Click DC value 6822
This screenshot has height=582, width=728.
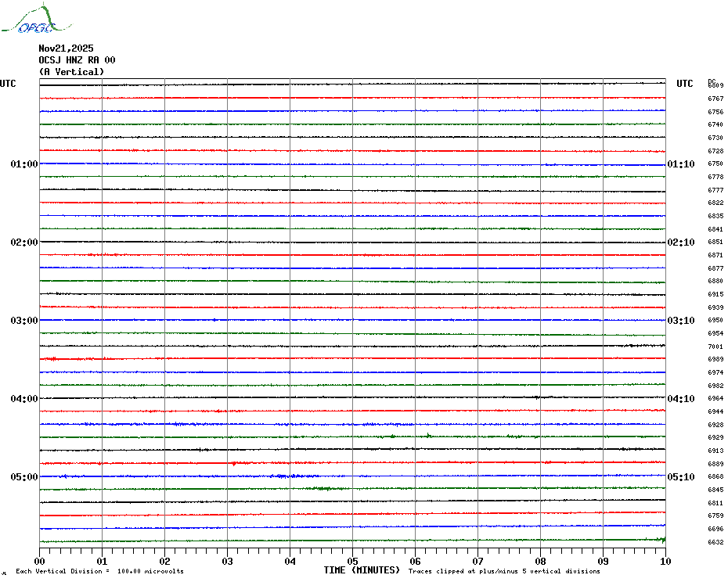pyautogui.click(x=715, y=203)
